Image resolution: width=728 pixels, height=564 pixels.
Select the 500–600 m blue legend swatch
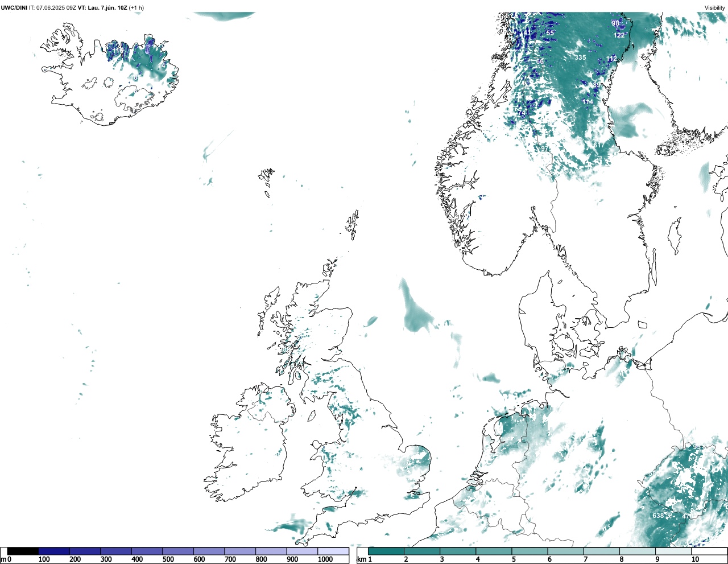(x=178, y=551)
